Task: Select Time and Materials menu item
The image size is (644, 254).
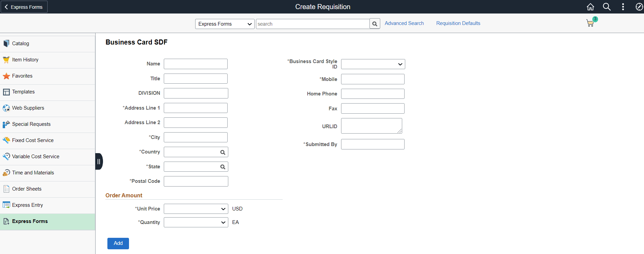Action: pyautogui.click(x=48, y=173)
